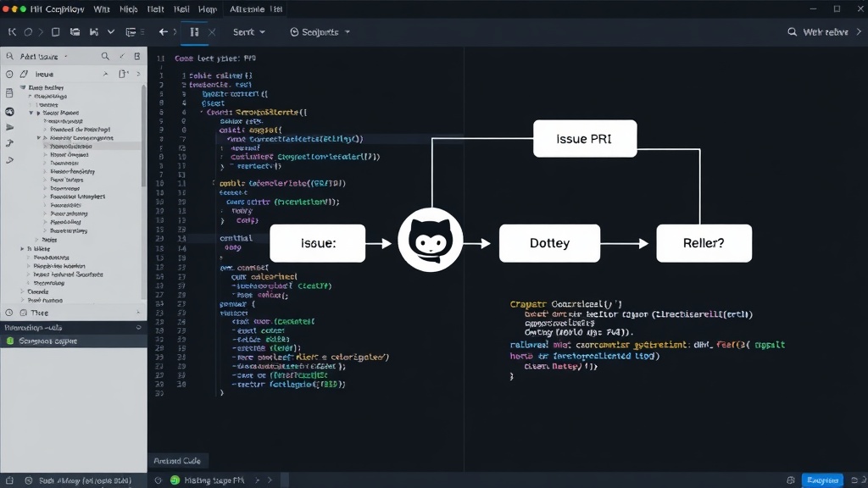Click the Sudi Aleney status bar text
868x488 pixels.
coord(85,481)
